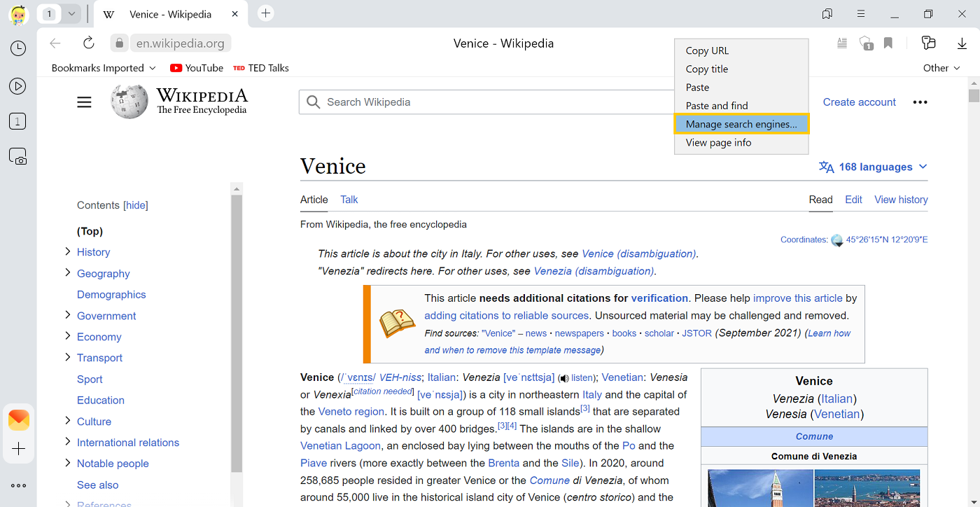Reload the page with the refresh icon
980x507 pixels.
coord(88,43)
